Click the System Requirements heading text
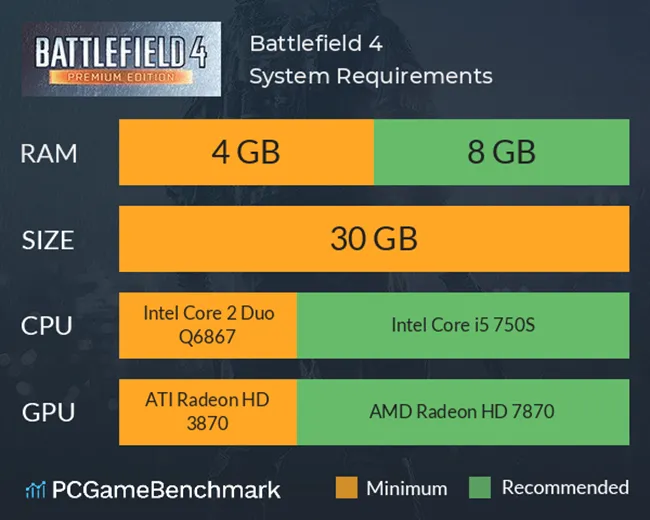This screenshot has height=520, width=650. (x=370, y=76)
